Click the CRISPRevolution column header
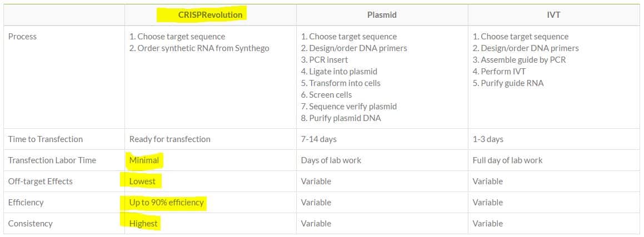Image resolution: width=644 pixels, height=237 pixels. pyautogui.click(x=210, y=15)
